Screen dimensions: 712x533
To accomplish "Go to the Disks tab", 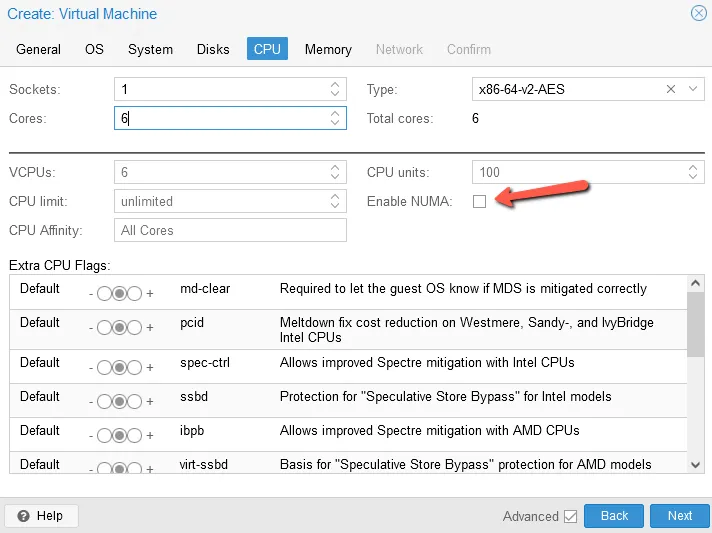I will (213, 49).
